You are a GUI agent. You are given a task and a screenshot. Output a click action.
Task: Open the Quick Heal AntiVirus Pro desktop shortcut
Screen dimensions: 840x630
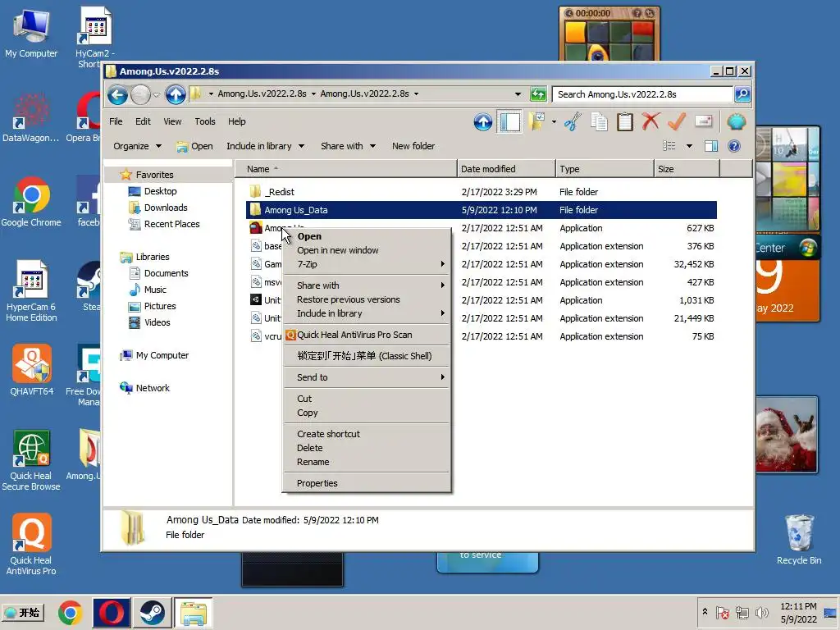coord(31,544)
